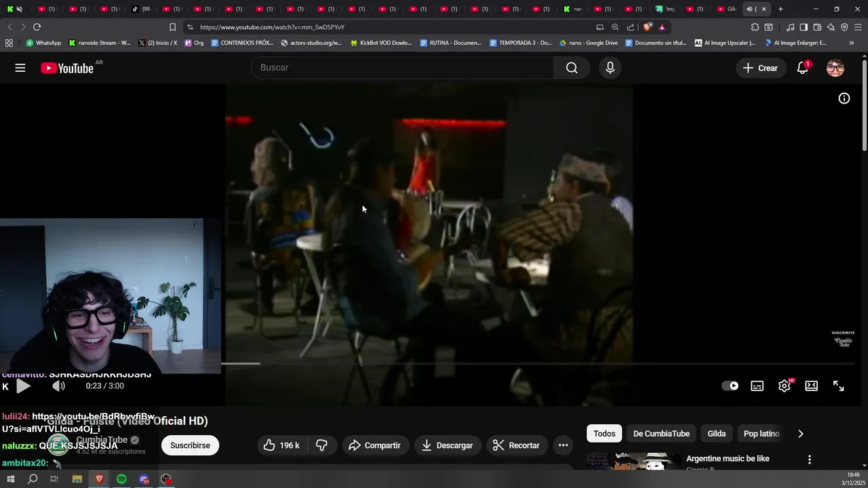This screenshot has height=488, width=868.
Task: Open Brave VPN shield icon
Action: pos(844,27)
